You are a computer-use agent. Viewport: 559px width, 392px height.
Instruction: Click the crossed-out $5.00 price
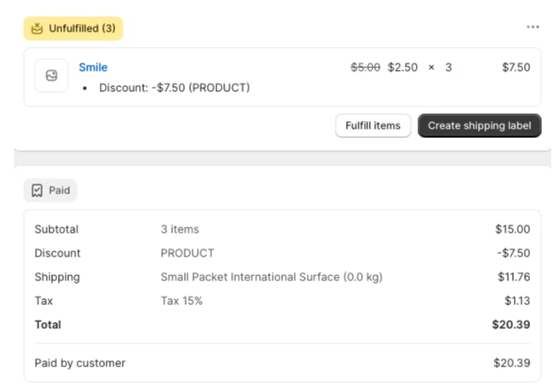366,67
